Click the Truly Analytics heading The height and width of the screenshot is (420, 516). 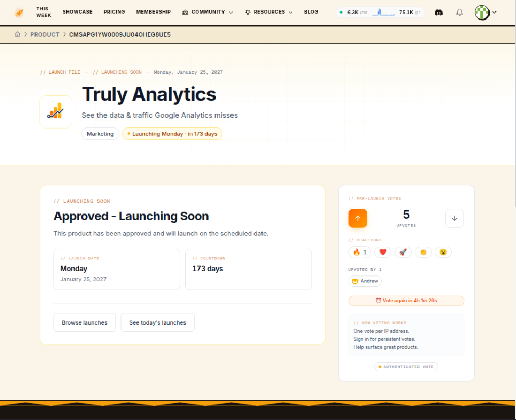(x=149, y=94)
